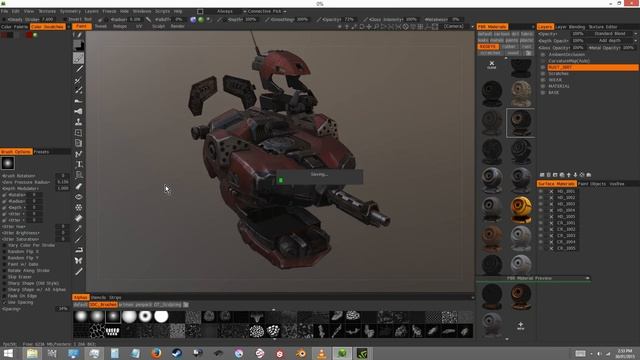Select the curve spline tool icon
This screenshot has width=640, height=360.
click(x=79, y=154)
